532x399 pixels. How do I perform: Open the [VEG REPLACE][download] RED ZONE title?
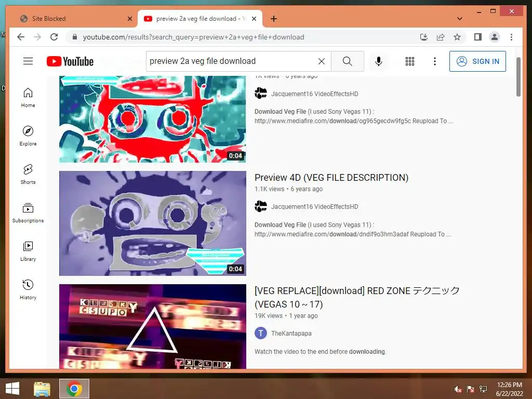click(x=357, y=297)
